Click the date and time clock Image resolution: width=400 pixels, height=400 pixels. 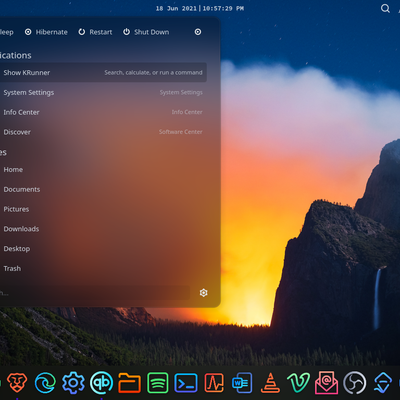pyautogui.click(x=200, y=8)
